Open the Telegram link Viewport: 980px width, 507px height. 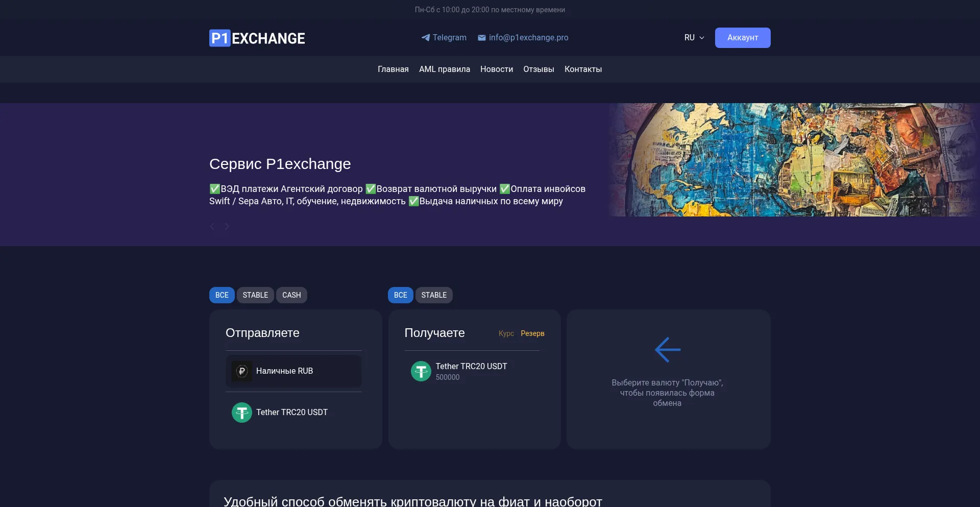click(444, 38)
